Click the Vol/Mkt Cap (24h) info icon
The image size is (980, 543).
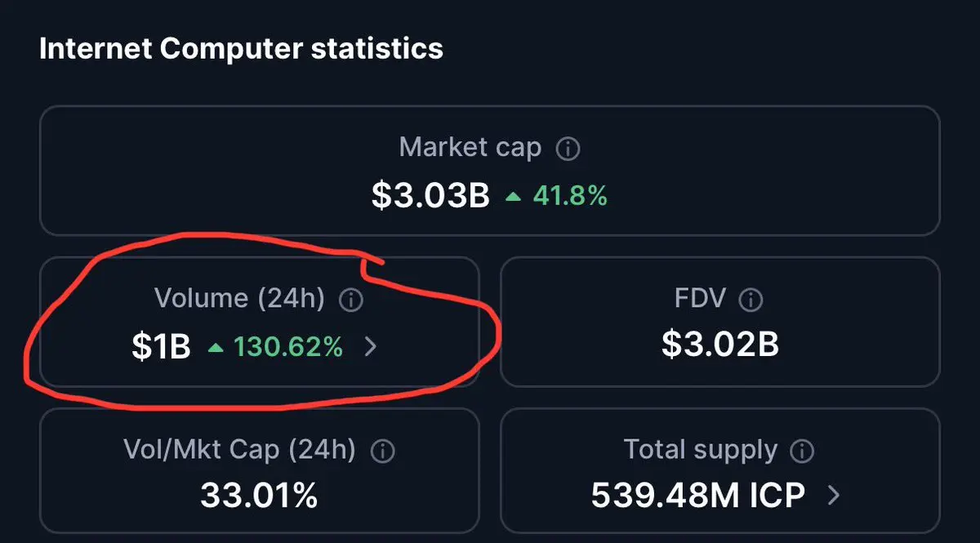[x=382, y=450]
